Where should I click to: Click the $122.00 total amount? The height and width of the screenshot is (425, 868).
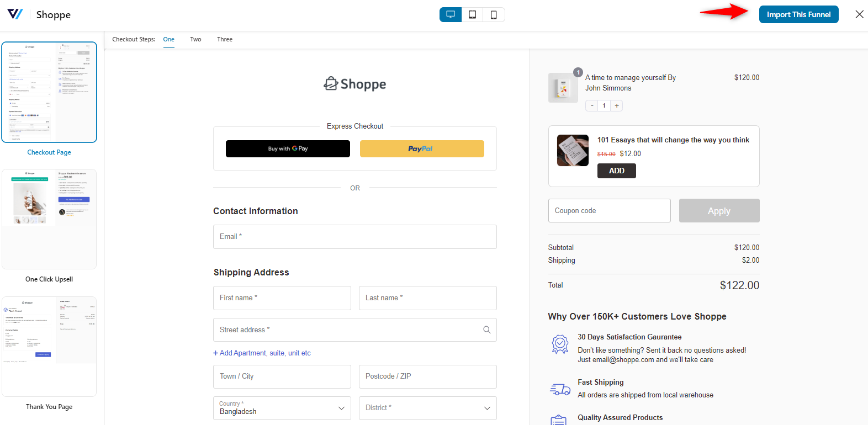tap(739, 285)
